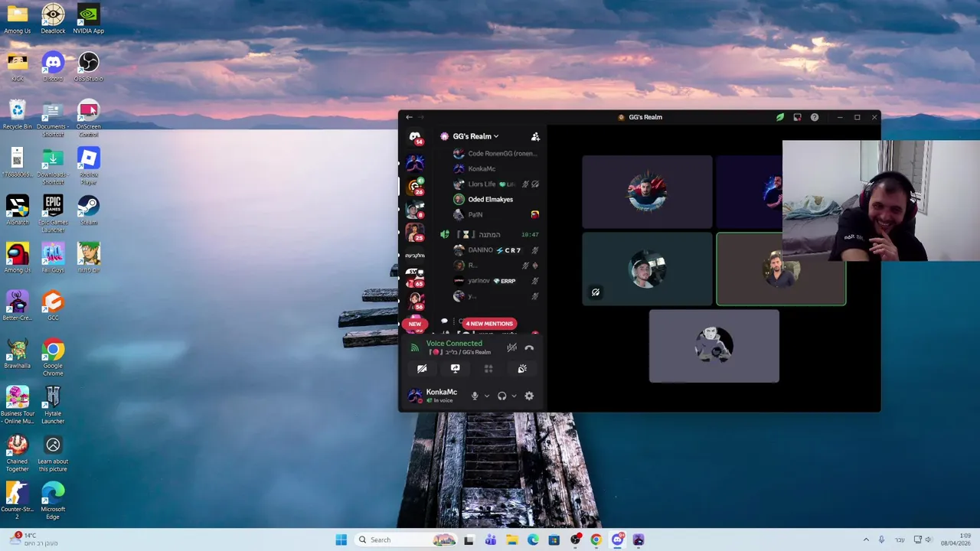The image size is (980, 551).
Task: Expand microphone input options arrow
Action: [486, 396]
